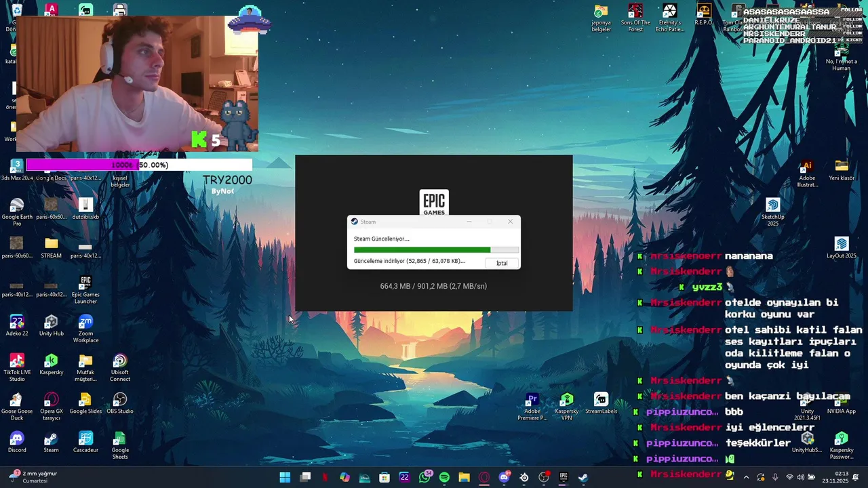This screenshot has width=868, height=488.
Task: Launch Eternity's Echo desktop shortcut
Action: (x=669, y=18)
